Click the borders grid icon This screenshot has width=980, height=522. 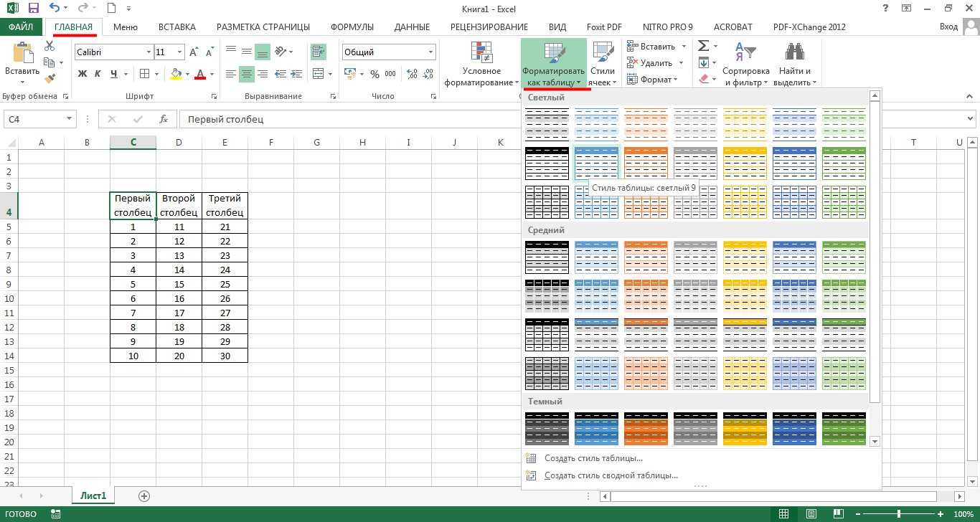tap(144, 73)
